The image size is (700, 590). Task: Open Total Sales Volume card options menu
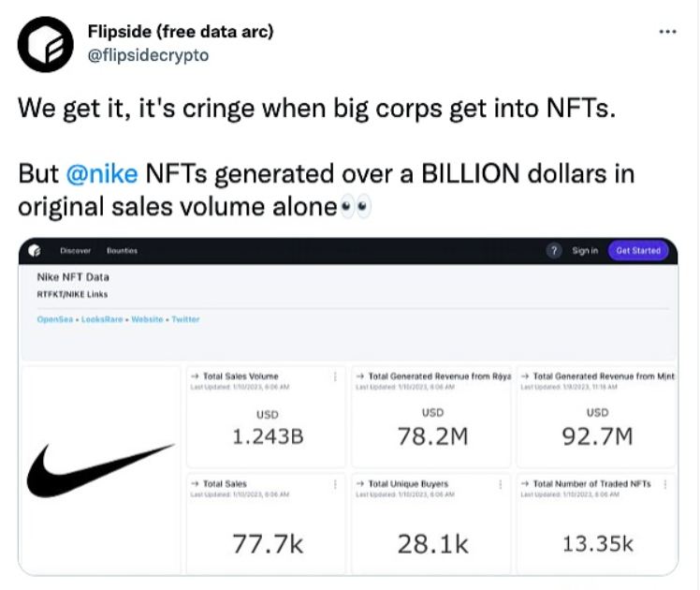[335, 376]
